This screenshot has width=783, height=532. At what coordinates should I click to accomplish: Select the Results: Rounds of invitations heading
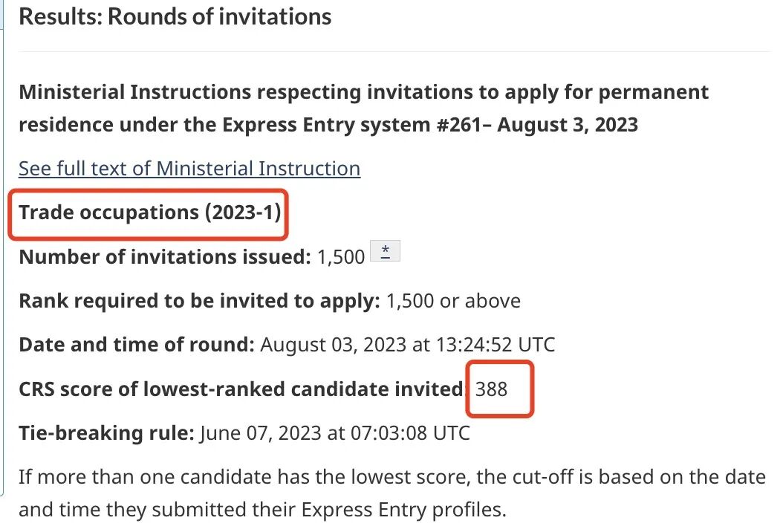click(175, 16)
